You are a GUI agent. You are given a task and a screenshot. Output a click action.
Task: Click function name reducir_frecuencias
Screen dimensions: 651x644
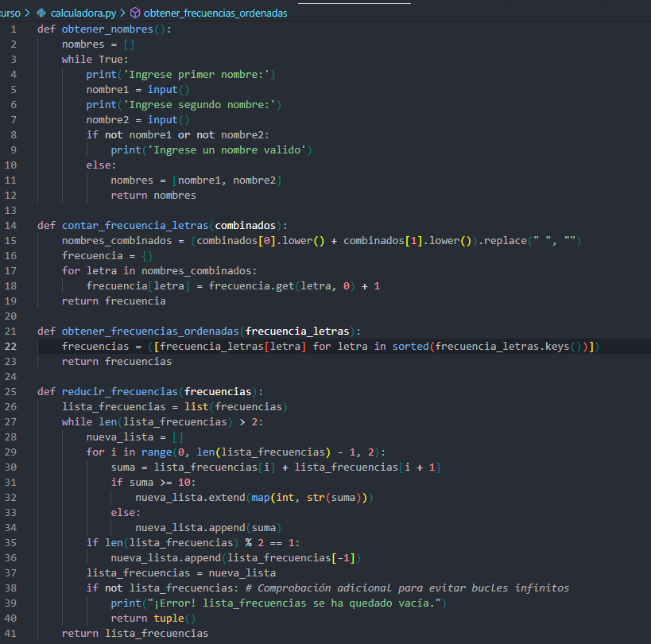click(x=119, y=391)
